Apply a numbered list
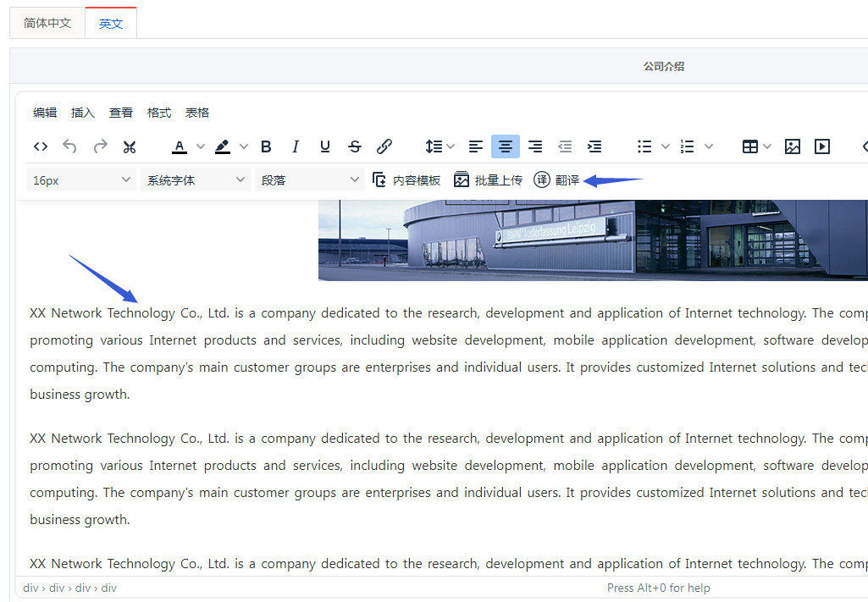The height and width of the screenshot is (602, 868). 687,146
